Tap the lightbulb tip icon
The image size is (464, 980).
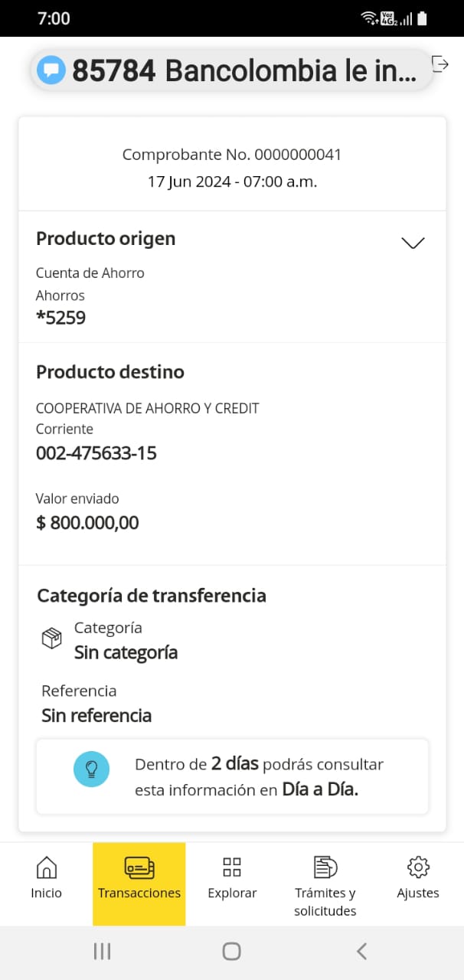91,768
